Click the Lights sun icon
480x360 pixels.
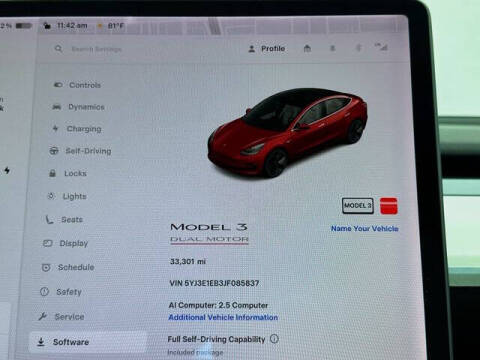[51, 196]
